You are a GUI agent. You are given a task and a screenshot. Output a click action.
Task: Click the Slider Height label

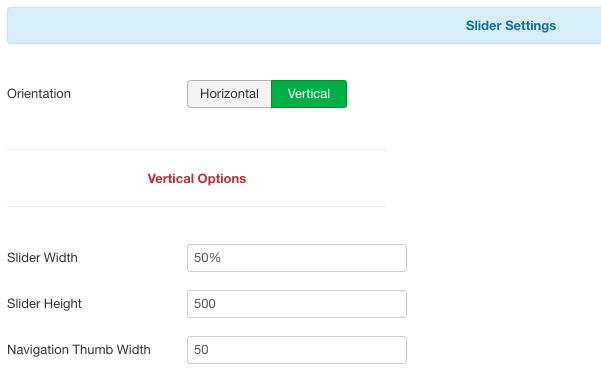[44, 304]
